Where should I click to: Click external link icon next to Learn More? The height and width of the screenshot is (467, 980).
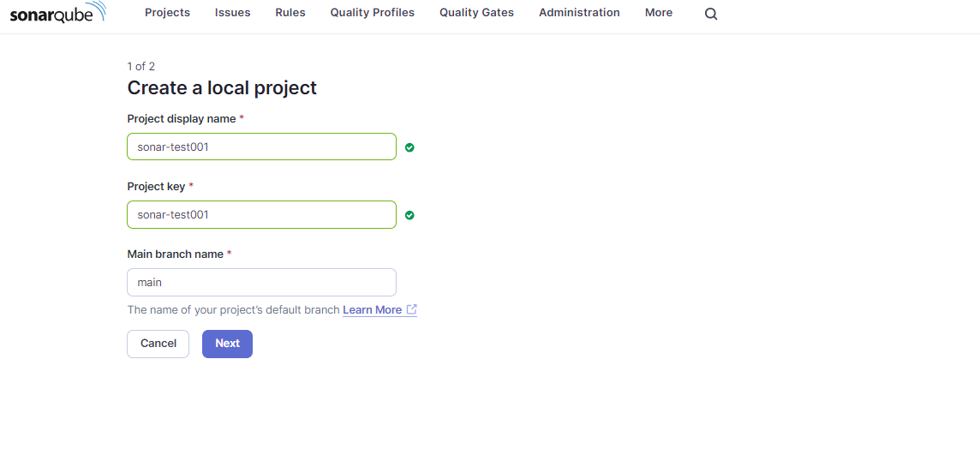[412, 309]
